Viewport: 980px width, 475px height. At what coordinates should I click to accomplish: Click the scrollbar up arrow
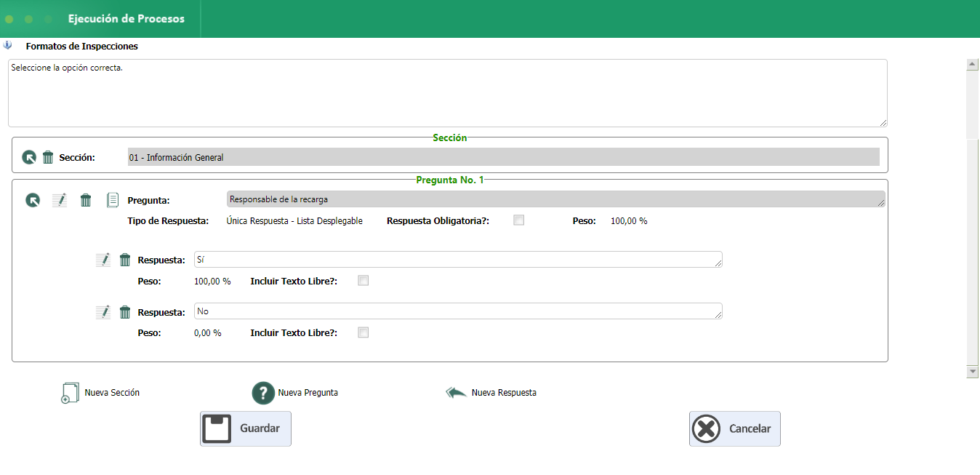(973, 65)
